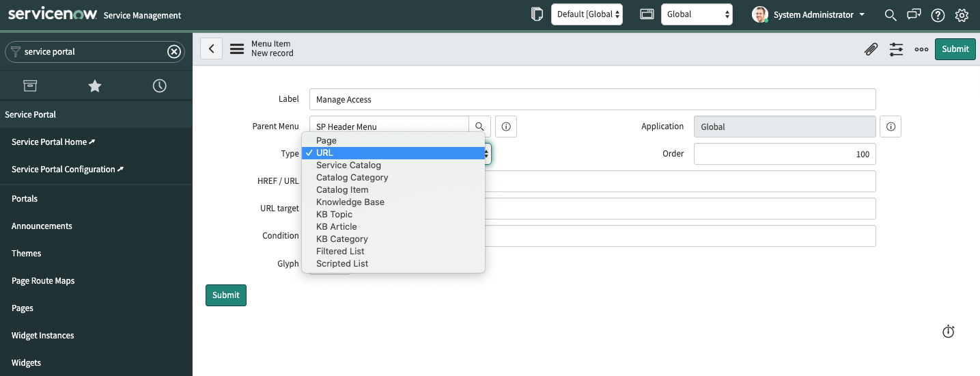Viewport: 980px width, 376px height.
Task: Open Themes module
Action: [27, 253]
